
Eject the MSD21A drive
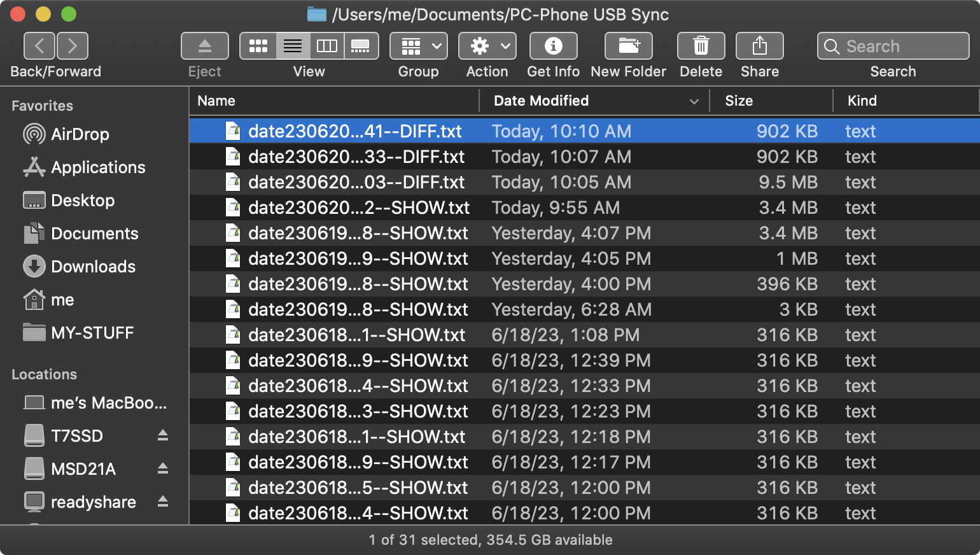pyautogui.click(x=163, y=468)
